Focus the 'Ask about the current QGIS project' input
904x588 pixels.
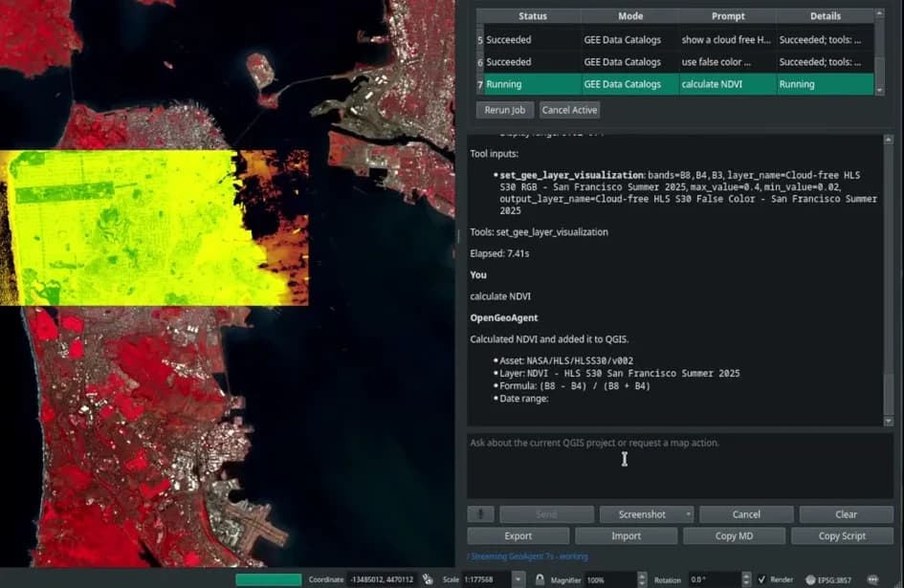click(680, 466)
